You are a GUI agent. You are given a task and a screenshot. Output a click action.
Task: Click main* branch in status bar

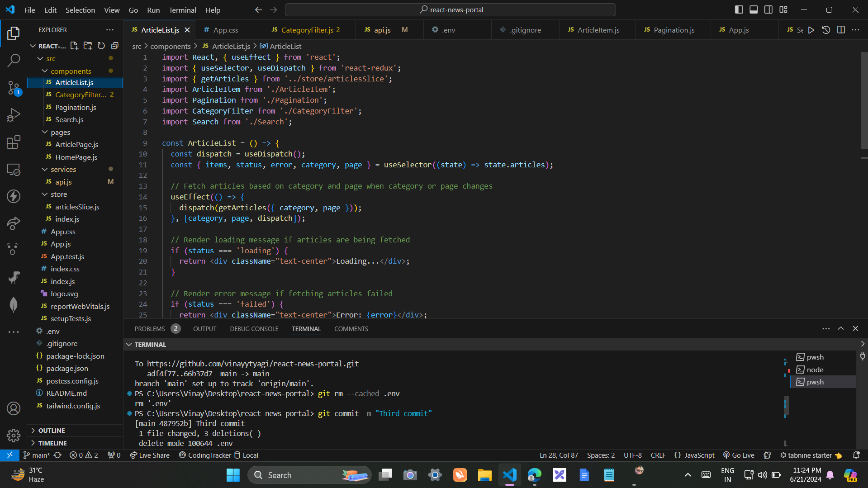[x=36, y=455]
